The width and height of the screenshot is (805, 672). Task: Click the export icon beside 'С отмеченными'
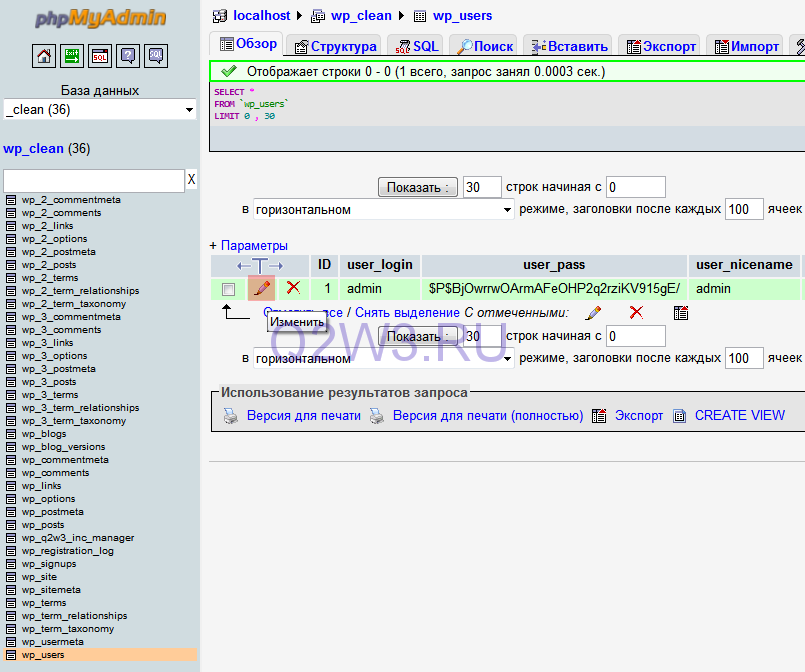pos(681,313)
